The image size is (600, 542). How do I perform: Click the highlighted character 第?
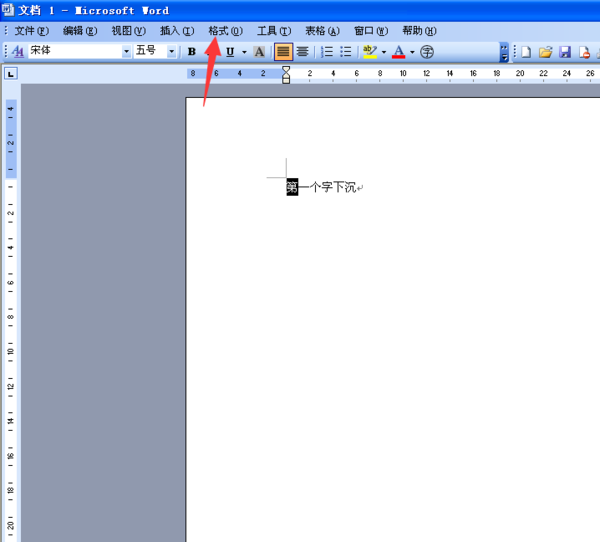(292, 187)
